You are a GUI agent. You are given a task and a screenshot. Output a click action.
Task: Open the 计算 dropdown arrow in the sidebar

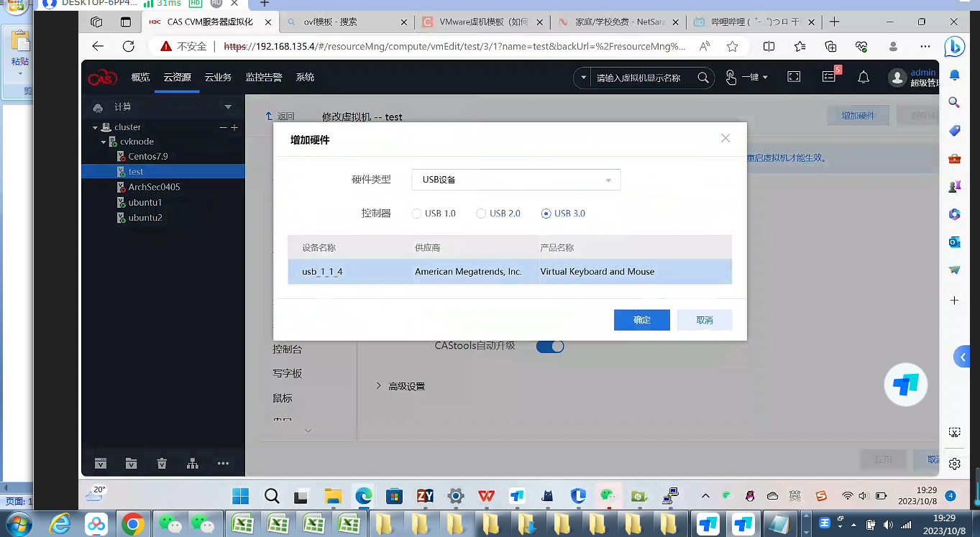229,107
